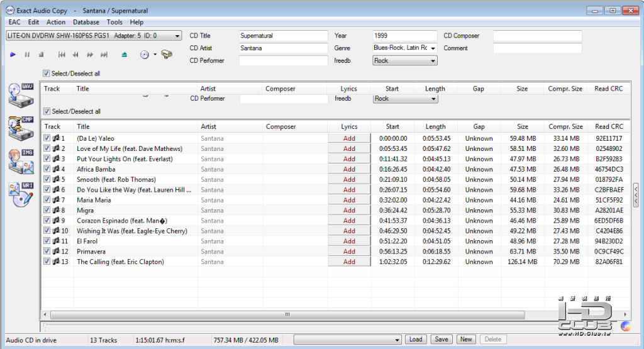The height and width of the screenshot is (349, 644).
Task: Open the Tools menu
Action: pos(114,22)
